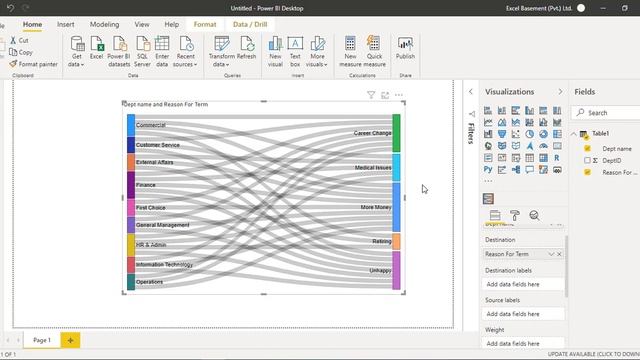Open the Format paint roller pane

click(x=515, y=215)
